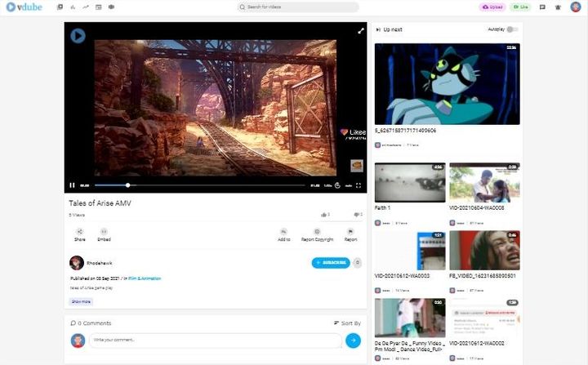Open the video quality auto menu

[x=349, y=185]
